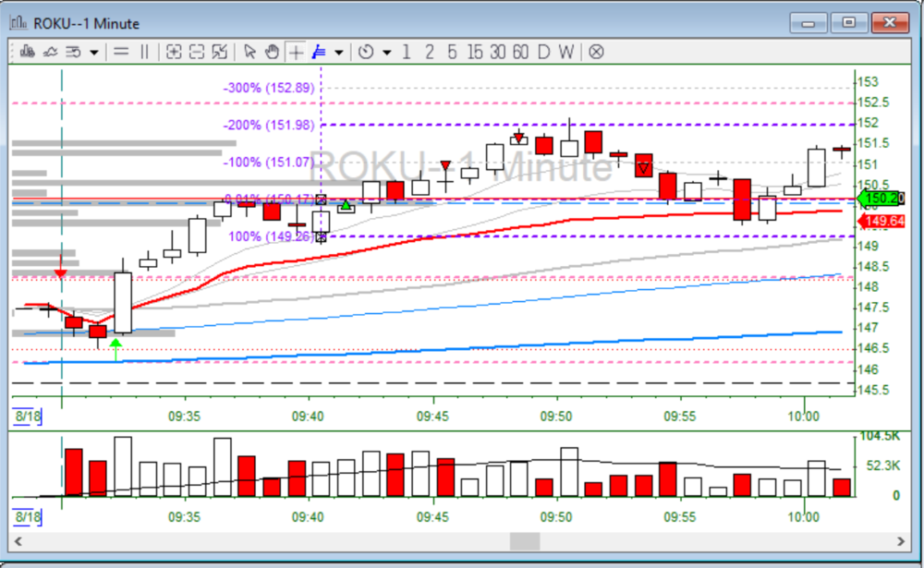Select the horizontal lines tool

pyautogui.click(x=120, y=52)
